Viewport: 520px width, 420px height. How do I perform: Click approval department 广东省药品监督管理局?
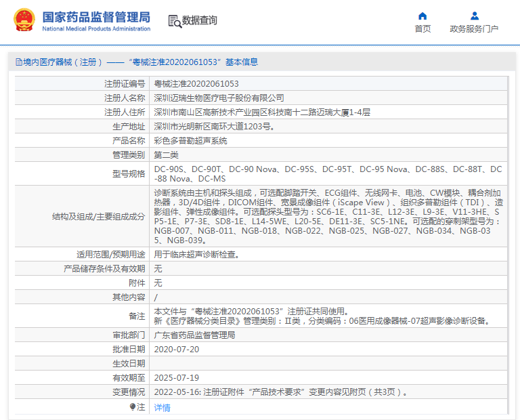pos(195,335)
